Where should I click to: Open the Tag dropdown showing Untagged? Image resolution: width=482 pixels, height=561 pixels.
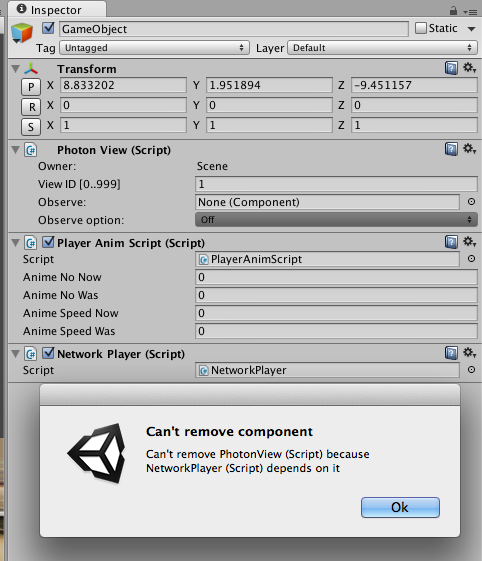pyautogui.click(x=154, y=48)
